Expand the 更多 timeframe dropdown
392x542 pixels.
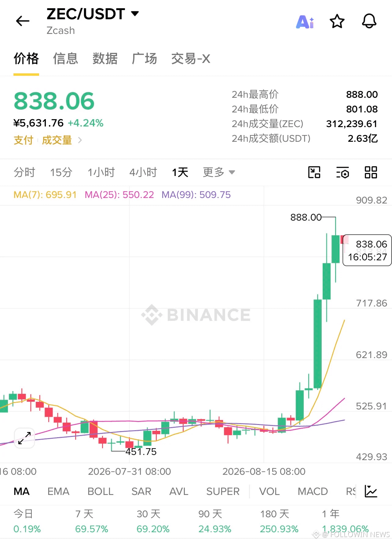tap(219, 172)
